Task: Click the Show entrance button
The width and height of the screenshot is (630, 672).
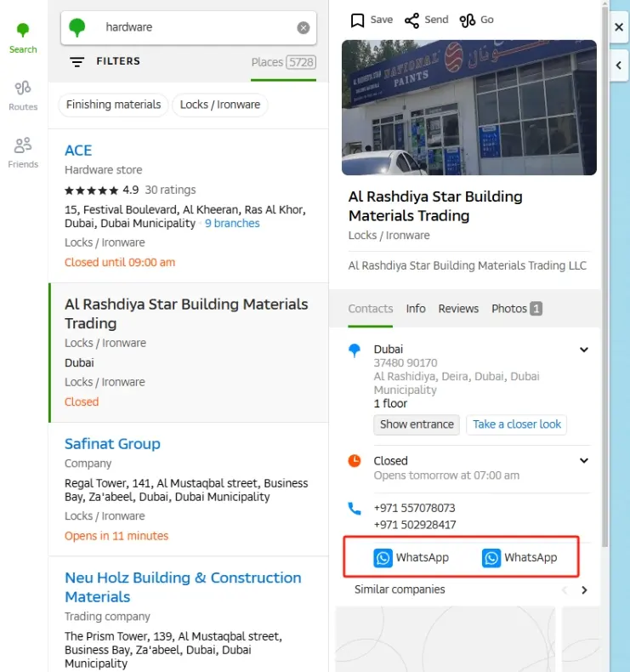Action: pos(417,424)
